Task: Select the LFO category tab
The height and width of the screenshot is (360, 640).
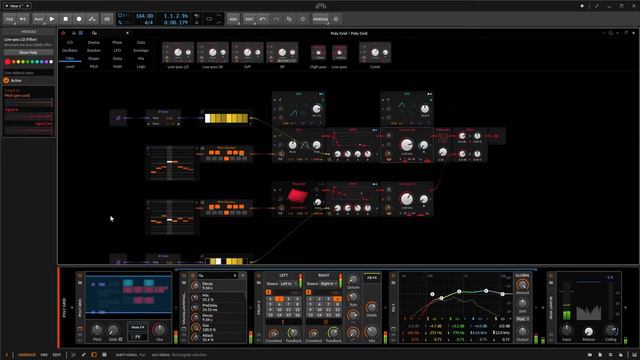Action: coord(117,51)
